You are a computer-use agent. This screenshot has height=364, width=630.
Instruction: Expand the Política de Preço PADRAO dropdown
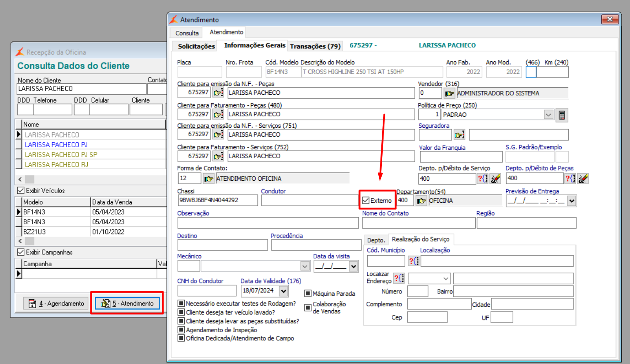[x=548, y=115]
